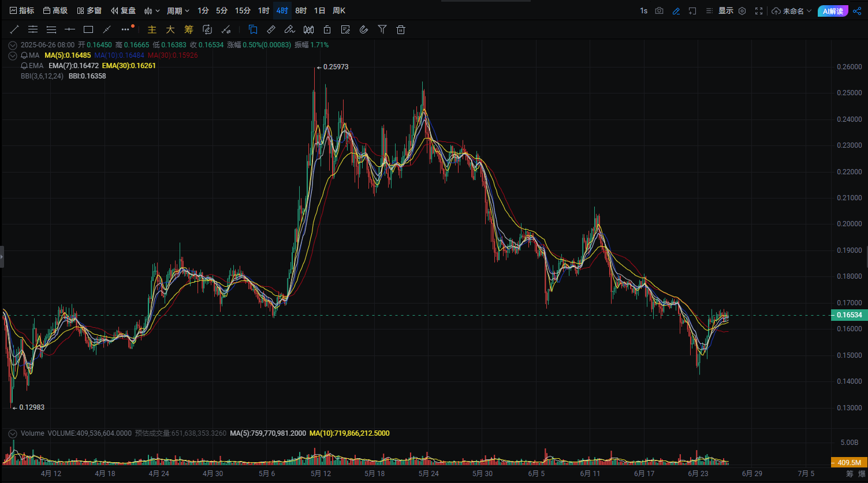The width and height of the screenshot is (868, 483).
Task: Select the rectangle drawing tool
Action: [88, 29]
